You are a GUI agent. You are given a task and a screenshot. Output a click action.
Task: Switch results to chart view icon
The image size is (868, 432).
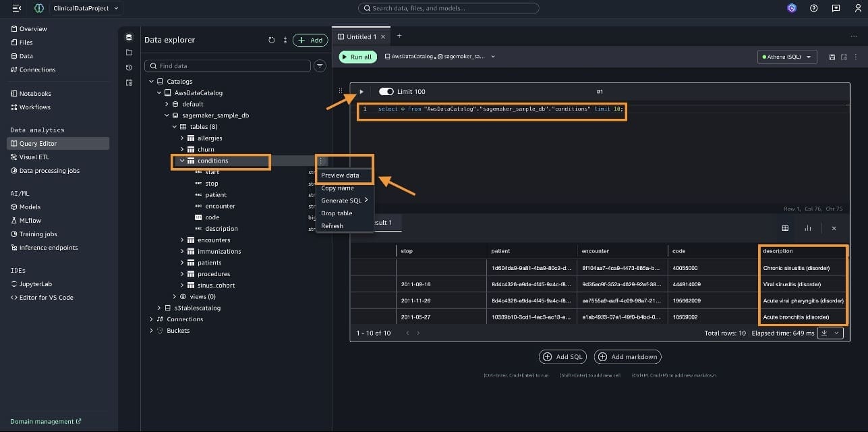(808, 228)
